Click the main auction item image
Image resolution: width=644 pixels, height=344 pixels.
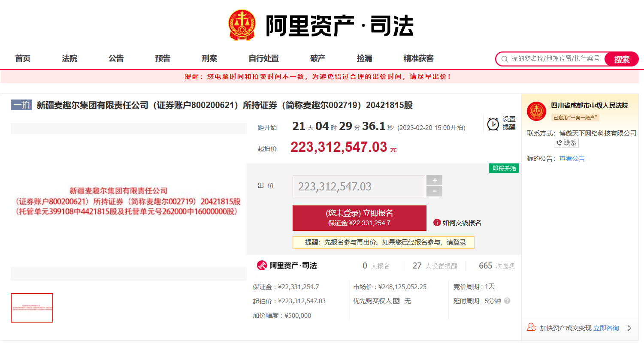(129, 202)
